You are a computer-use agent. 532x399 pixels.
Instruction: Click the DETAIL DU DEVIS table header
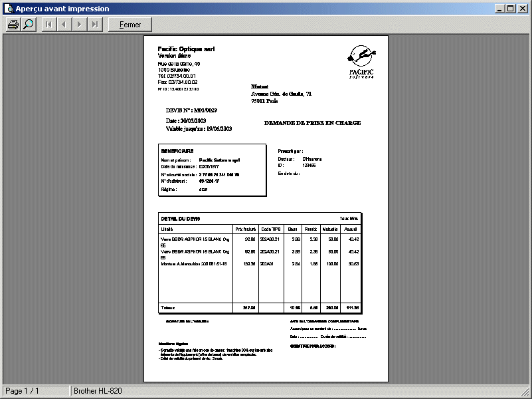[181, 218]
